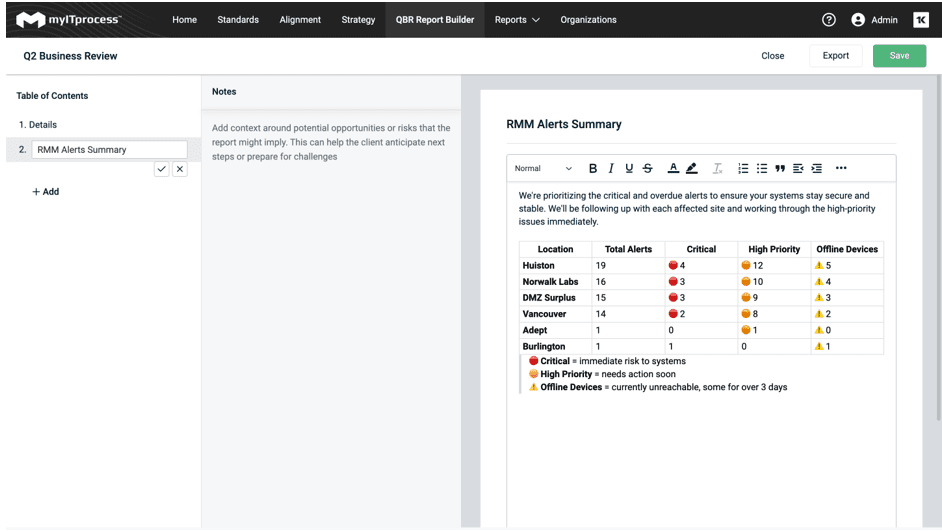Open the Normal paragraph style dropdown

pos(543,169)
